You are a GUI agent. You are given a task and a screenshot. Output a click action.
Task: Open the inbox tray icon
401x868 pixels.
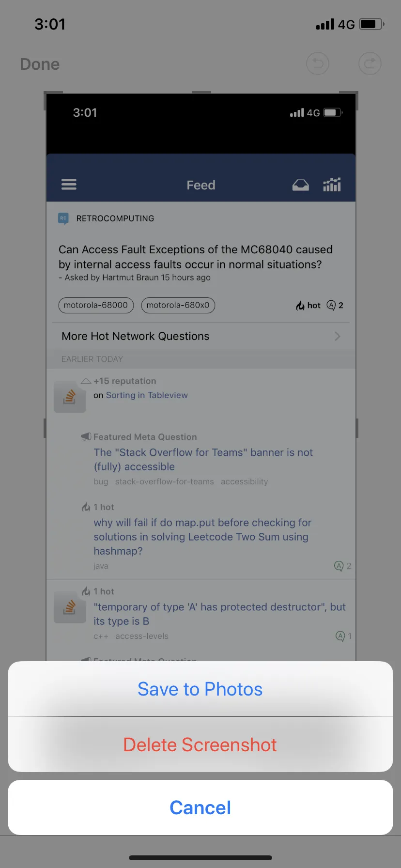[x=300, y=185]
